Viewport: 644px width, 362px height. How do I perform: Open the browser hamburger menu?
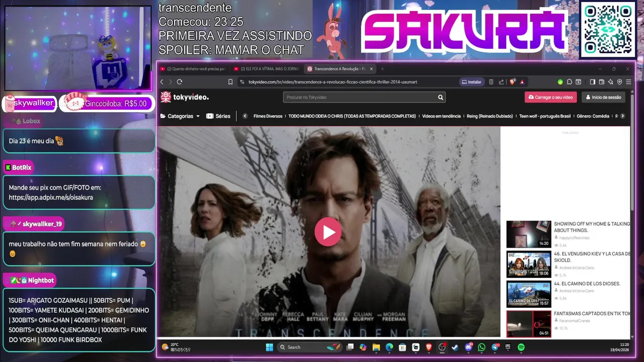(x=628, y=82)
